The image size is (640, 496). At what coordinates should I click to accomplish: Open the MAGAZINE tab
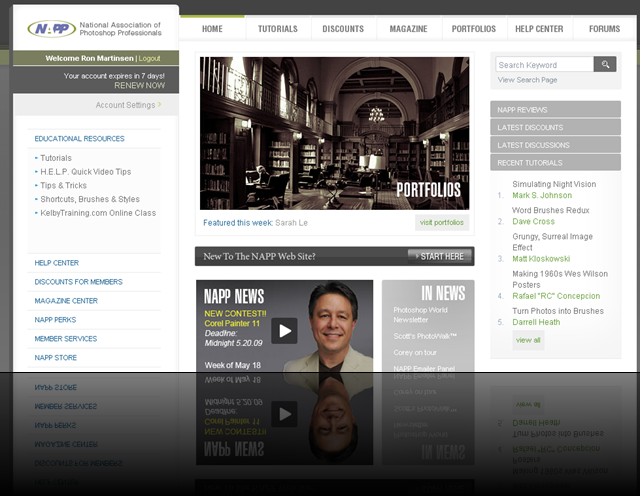[409, 29]
